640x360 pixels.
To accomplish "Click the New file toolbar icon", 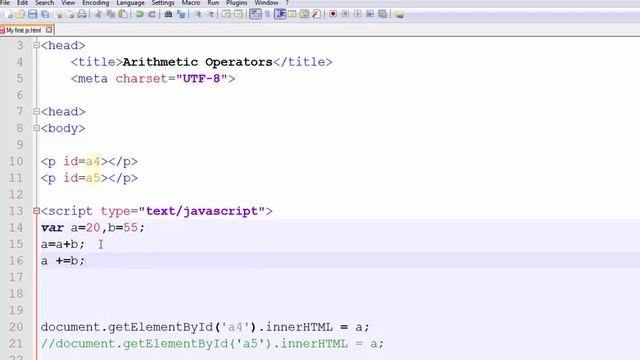I will pos(8,15).
